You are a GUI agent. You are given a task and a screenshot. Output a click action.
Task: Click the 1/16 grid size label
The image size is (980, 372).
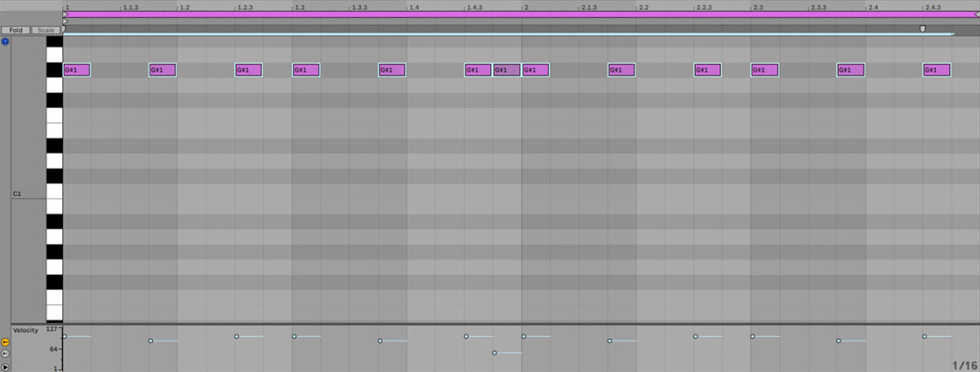pyautogui.click(x=964, y=365)
